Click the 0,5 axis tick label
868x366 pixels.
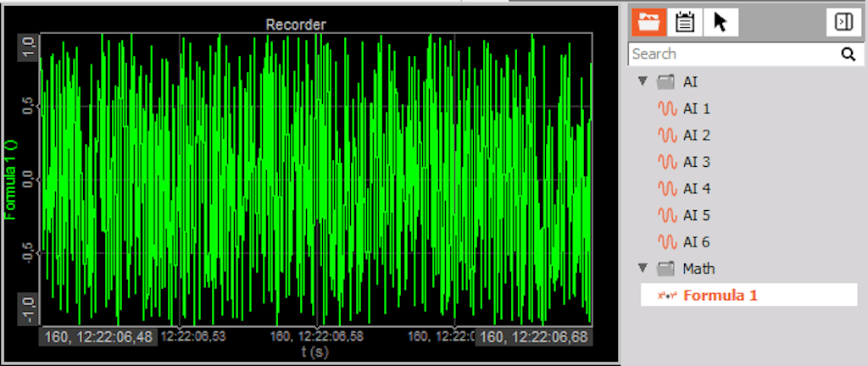coord(30,106)
